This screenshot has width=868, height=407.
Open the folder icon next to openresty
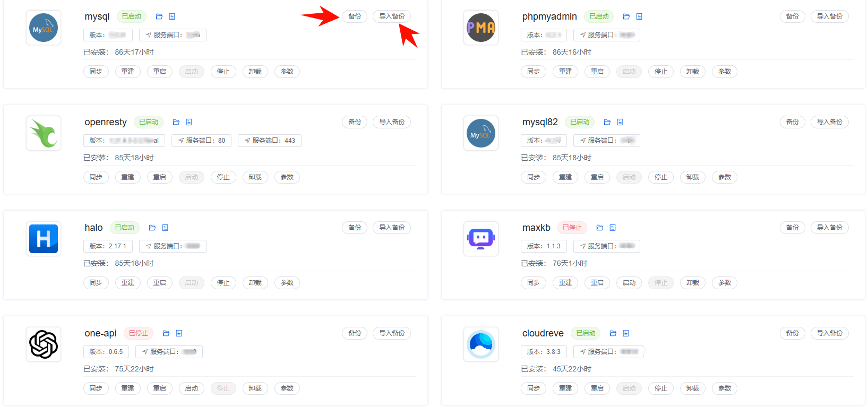176,122
